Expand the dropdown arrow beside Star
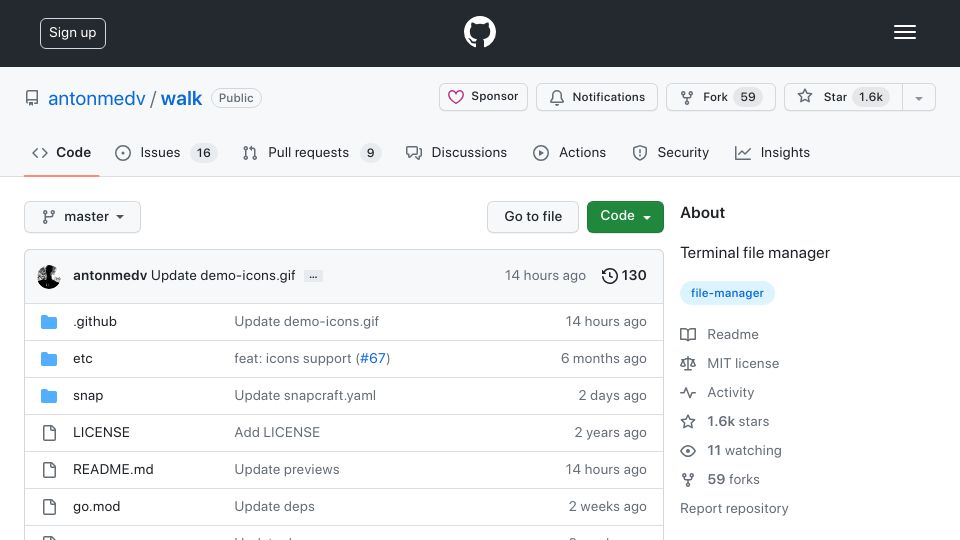 coord(919,97)
